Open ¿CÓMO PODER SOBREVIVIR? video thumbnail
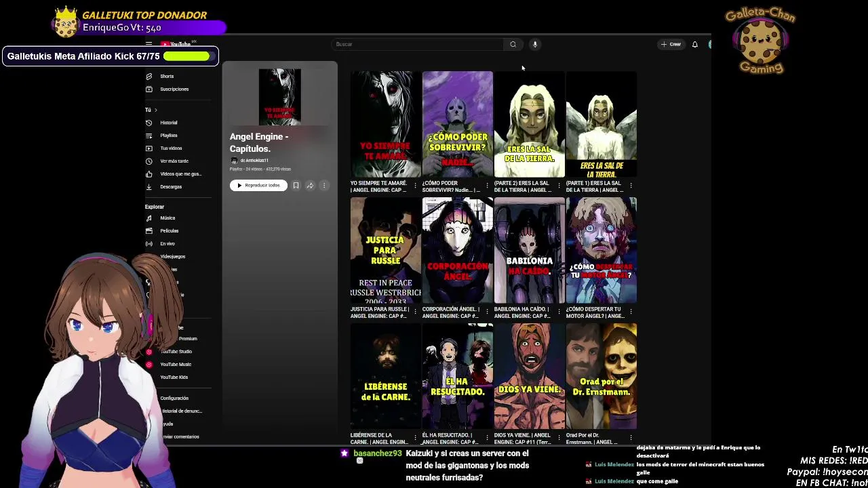 point(458,124)
